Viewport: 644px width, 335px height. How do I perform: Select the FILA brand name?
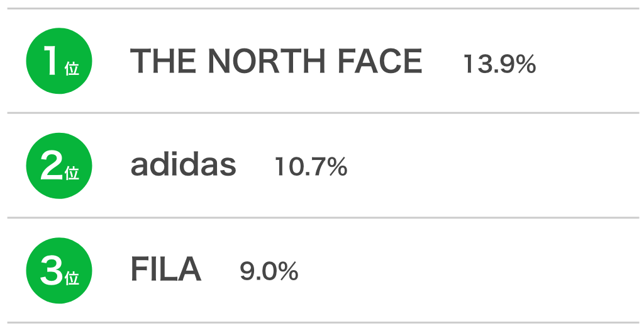click(166, 270)
